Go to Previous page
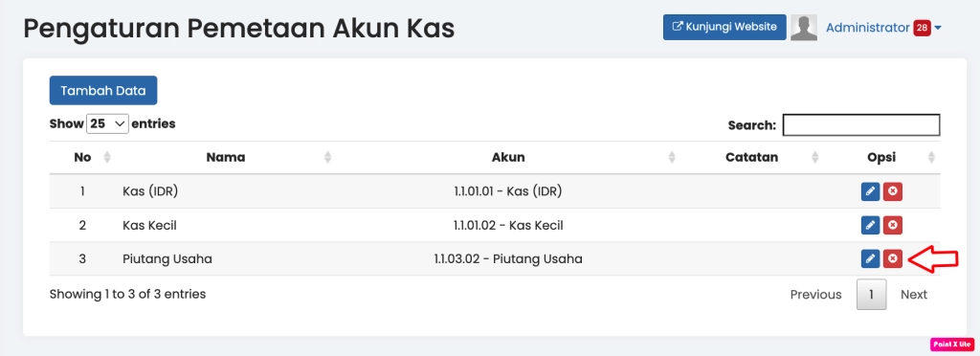The width and height of the screenshot is (980, 356). pyautogui.click(x=815, y=294)
